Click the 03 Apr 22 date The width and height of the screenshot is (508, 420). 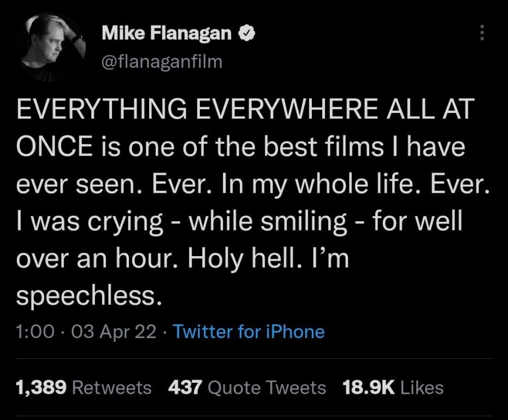coord(113,332)
